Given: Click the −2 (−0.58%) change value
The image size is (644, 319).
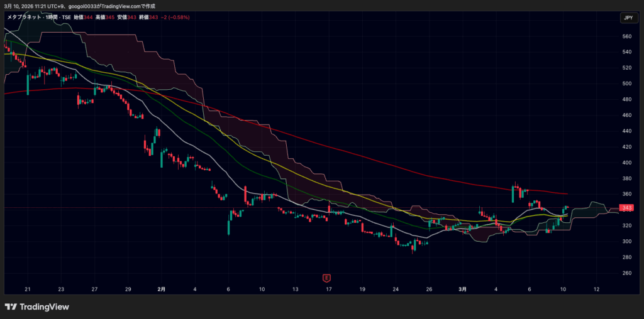Looking at the screenshot, I should point(175,17).
